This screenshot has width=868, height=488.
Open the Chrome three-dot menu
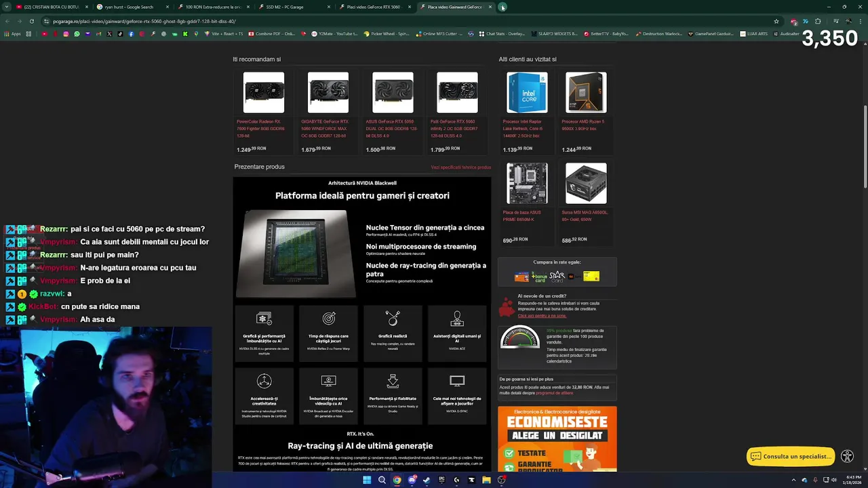pos(860,21)
